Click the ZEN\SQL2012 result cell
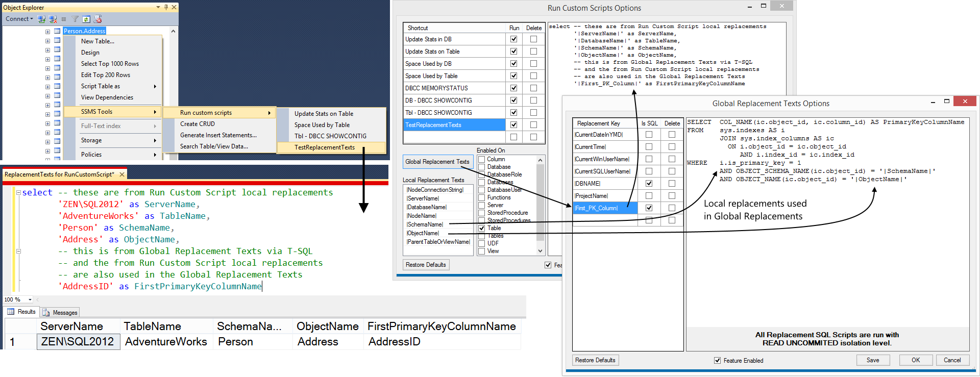The image size is (980, 377). coord(78,341)
